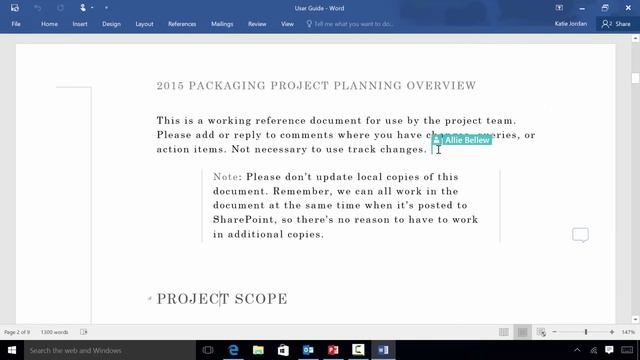Screen dimensions: 640x360
Task: Click the Redo arrow icon
Action: pos(60,8)
